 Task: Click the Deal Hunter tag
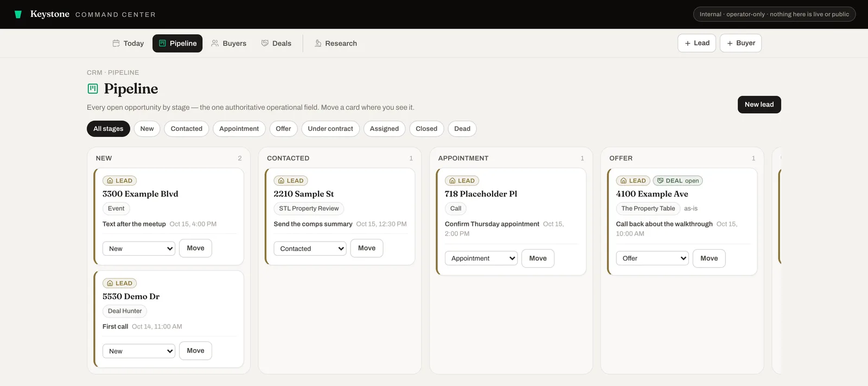(x=125, y=311)
